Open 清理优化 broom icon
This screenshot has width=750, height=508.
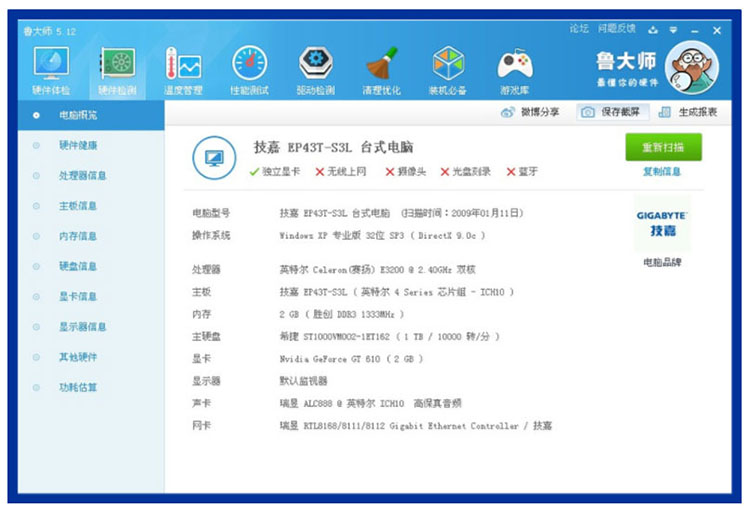pyautogui.click(x=381, y=65)
